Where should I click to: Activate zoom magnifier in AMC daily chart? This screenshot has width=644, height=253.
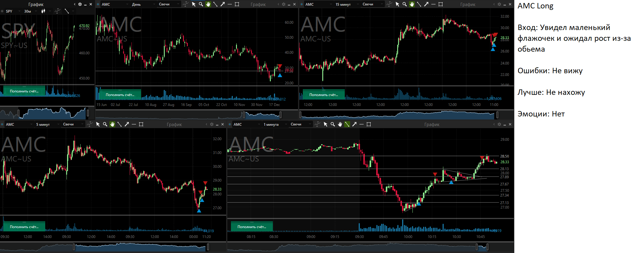(201, 4)
